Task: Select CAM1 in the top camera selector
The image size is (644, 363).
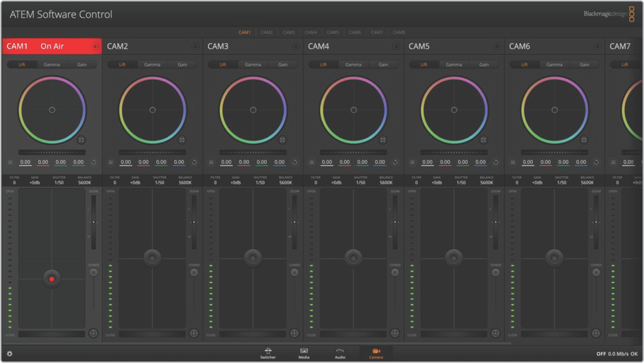Action: (x=245, y=32)
